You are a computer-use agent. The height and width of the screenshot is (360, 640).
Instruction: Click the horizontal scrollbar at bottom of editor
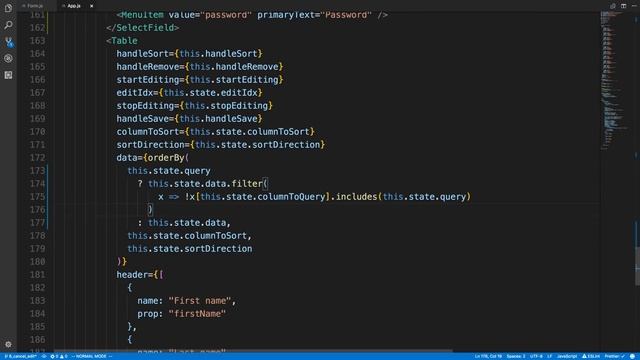(x=253, y=351)
